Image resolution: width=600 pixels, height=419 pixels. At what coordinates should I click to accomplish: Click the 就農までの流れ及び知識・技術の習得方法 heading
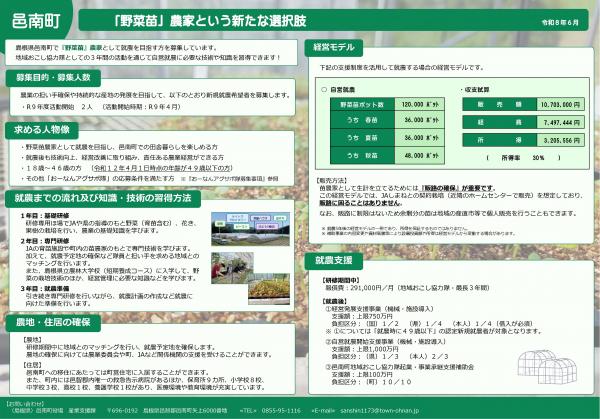pyautogui.click(x=103, y=198)
